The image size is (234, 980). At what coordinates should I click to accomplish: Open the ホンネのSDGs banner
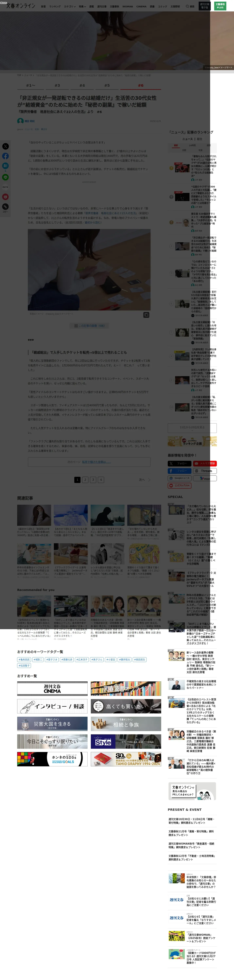52,759
